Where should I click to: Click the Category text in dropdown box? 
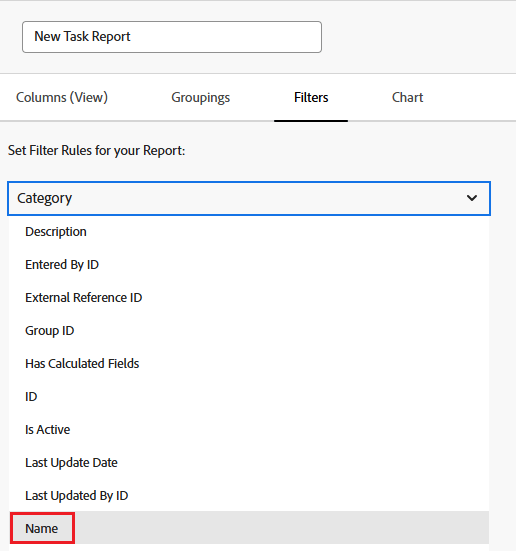click(x=45, y=198)
